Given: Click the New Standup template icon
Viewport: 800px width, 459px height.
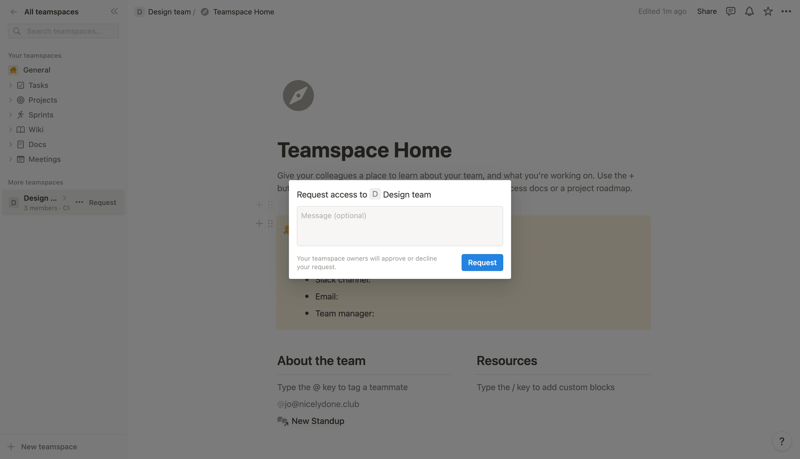Looking at the screenshot, I should click(283, 421).
